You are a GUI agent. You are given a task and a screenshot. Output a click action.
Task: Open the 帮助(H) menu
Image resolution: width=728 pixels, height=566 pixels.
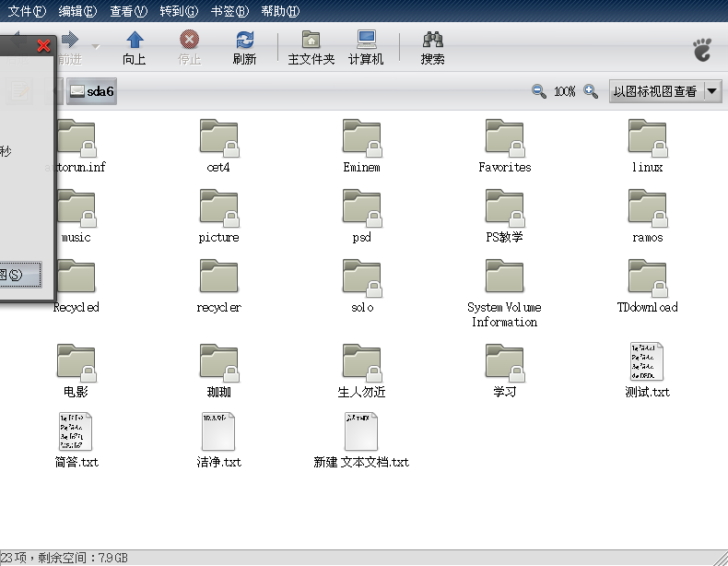[x=280, y=11]
